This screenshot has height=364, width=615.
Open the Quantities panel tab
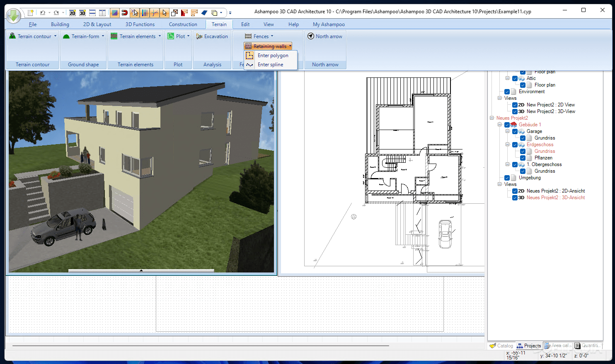click(x=588, y=346)
